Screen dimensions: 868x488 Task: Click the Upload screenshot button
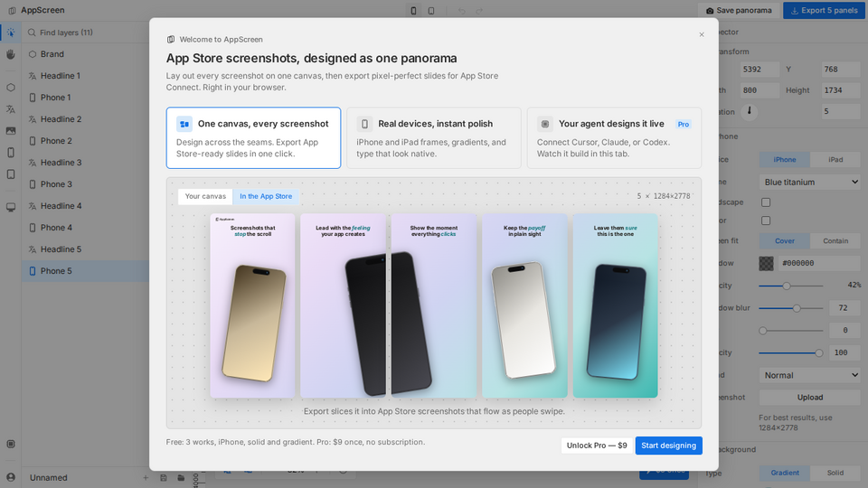pyautogui.click(x=810, y=398)
